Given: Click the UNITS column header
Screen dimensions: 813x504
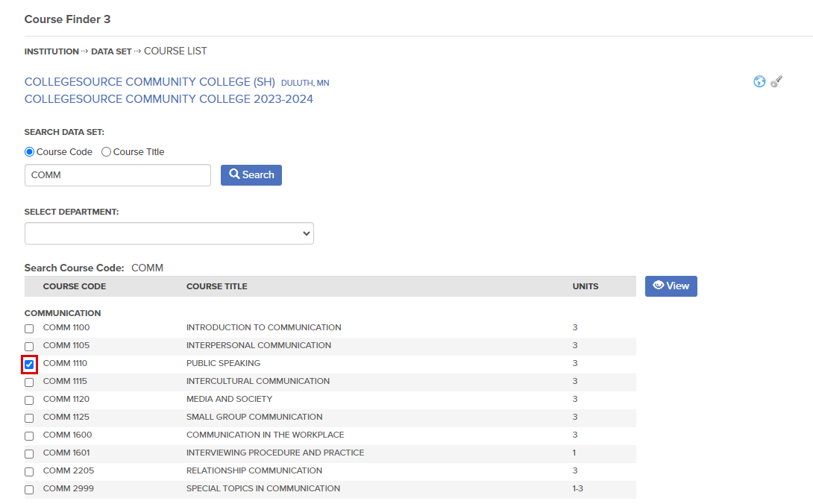Looking at the screenshot, I should coord(586,286).
